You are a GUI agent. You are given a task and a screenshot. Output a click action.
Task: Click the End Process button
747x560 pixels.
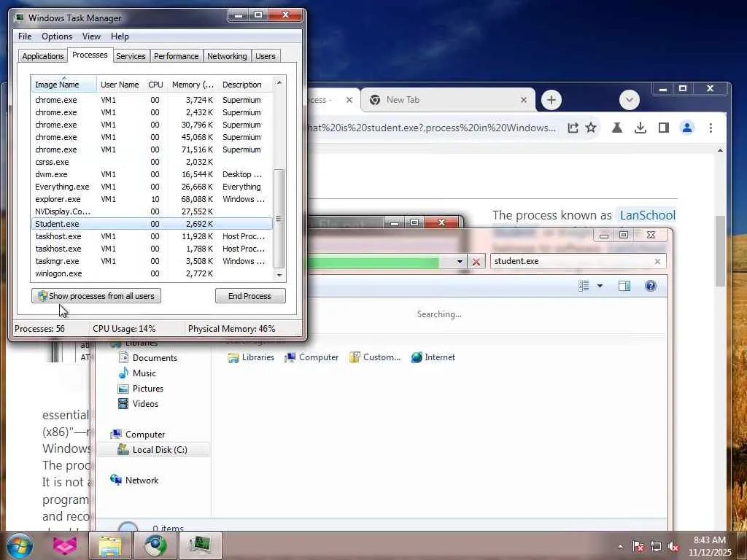pyautogui.click(x=250, y=296)
